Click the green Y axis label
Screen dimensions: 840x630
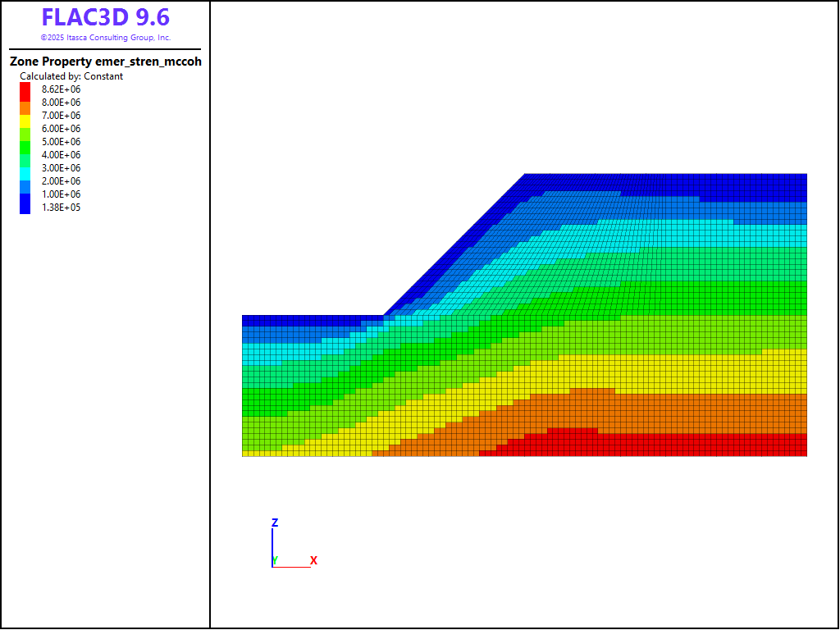click(x=276, y=559)
